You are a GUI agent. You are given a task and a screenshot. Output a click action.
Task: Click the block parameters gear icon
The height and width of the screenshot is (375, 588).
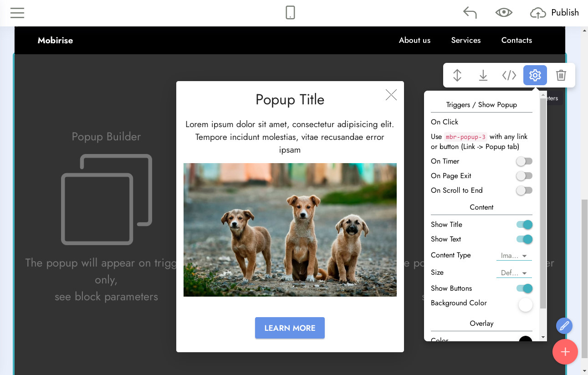tap(535, 75)
